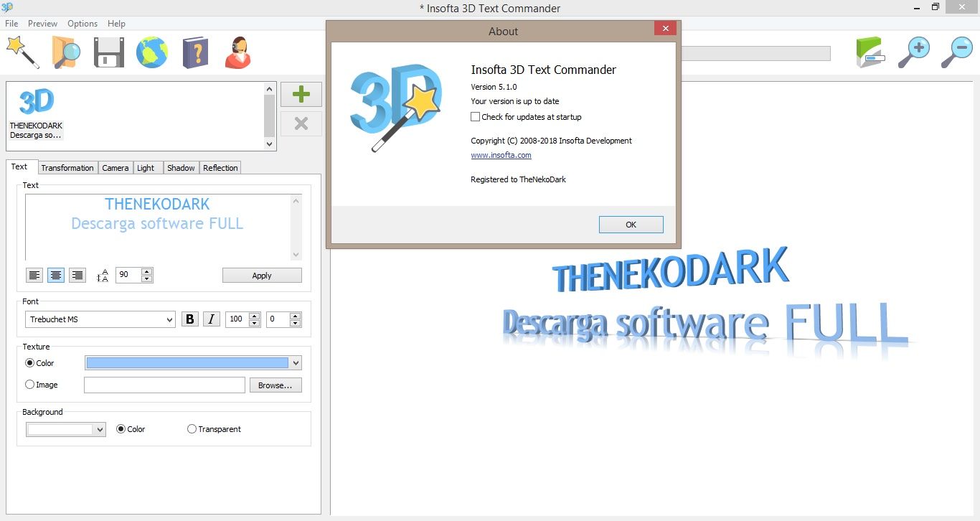This screenshot has width=980, height=521.
Task: Click the text box scroll up arrow
Action: coord(296,200)
